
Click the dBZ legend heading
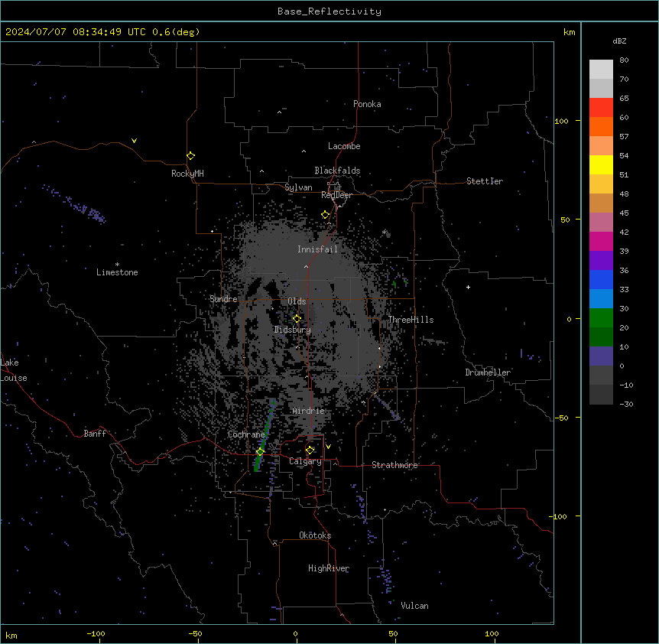point(619,41)
